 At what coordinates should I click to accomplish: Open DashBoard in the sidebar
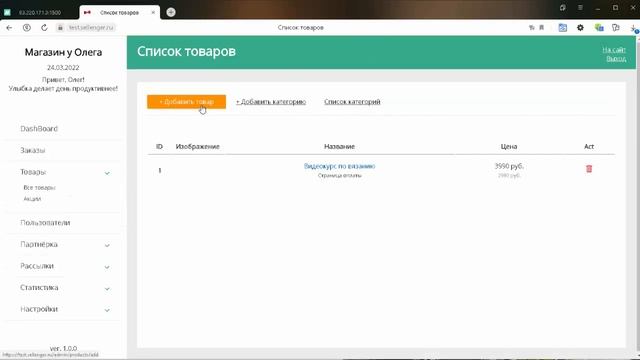click(39, 129)
